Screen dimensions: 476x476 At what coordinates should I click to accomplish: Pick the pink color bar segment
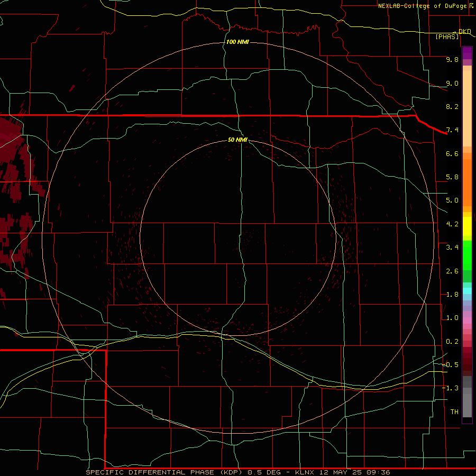coord(467,321)
